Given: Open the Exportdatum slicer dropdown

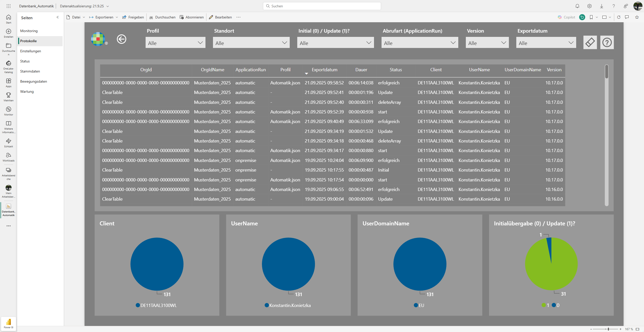Looking at the screenshot, I should pyautogui.click(x=546, y=43).
